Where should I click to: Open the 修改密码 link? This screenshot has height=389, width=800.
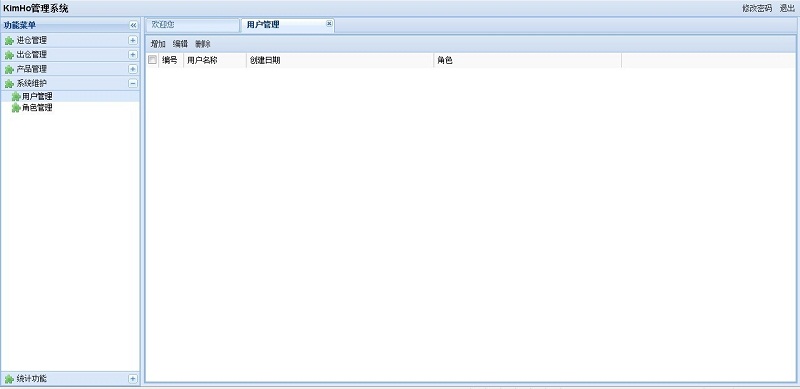(x=757, y=8)
